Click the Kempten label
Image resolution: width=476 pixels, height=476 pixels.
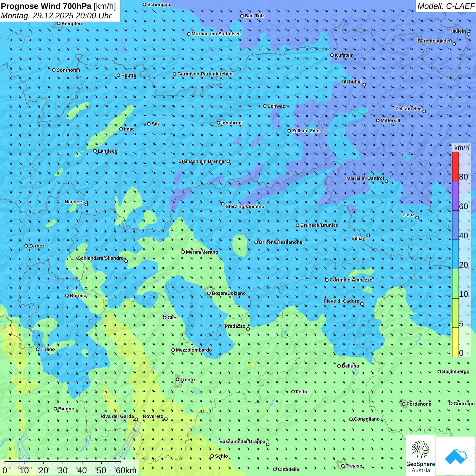click(x=72, y=23)
